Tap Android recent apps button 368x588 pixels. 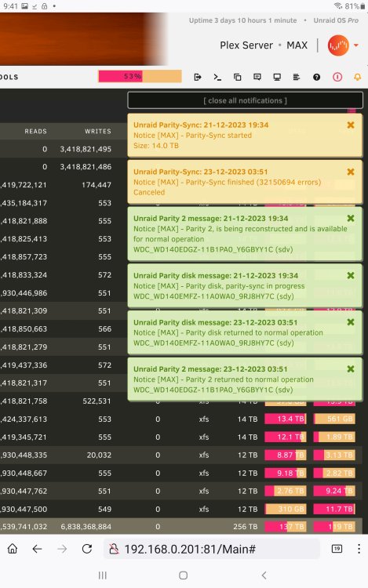tap(103, 575)
